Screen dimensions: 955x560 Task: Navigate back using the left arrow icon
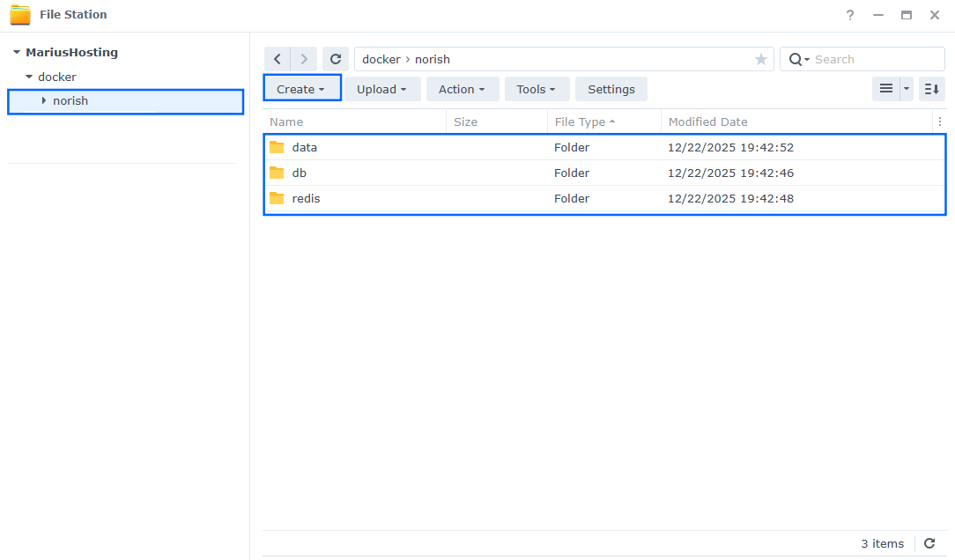click(278, 58)
